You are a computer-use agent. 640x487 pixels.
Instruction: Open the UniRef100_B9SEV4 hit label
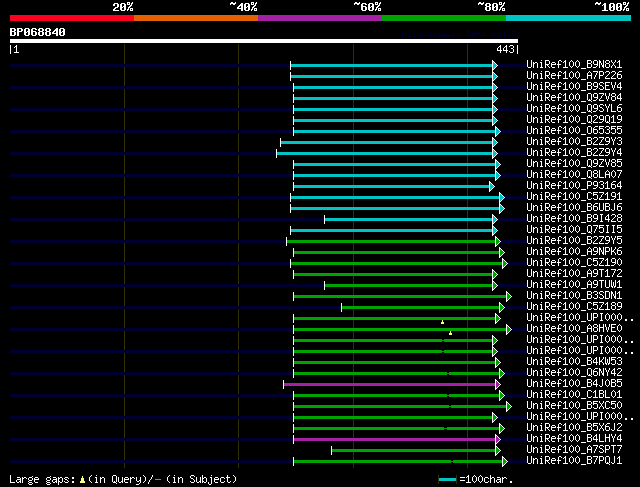point(574,86)
